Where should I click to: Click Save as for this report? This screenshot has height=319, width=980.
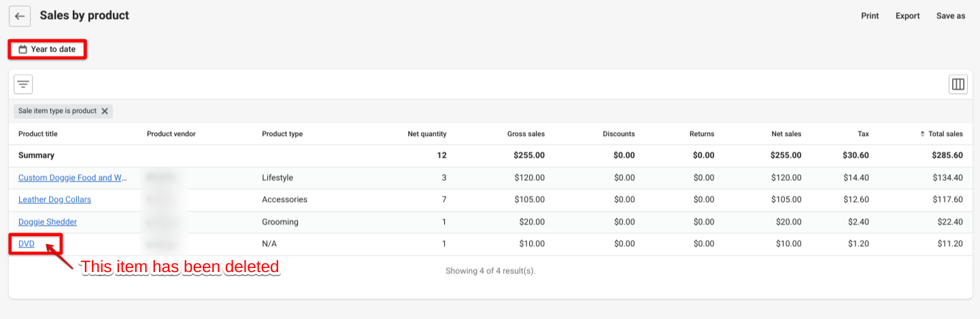click(x=950, y=16)
